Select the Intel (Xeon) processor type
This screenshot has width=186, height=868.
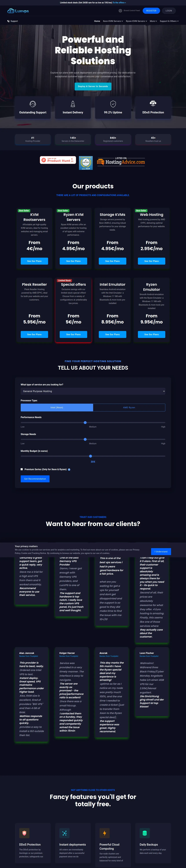click(x=57, y=407)
